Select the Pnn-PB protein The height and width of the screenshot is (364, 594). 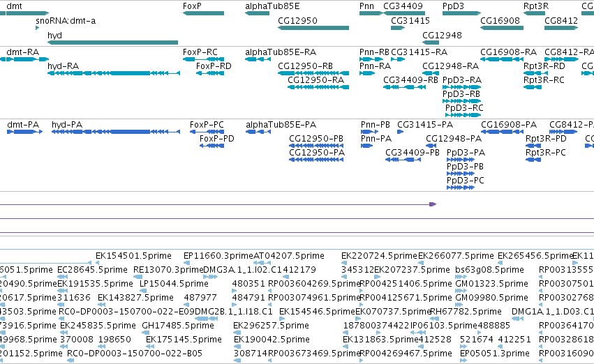pyautogui.click(x=369, y=132)
